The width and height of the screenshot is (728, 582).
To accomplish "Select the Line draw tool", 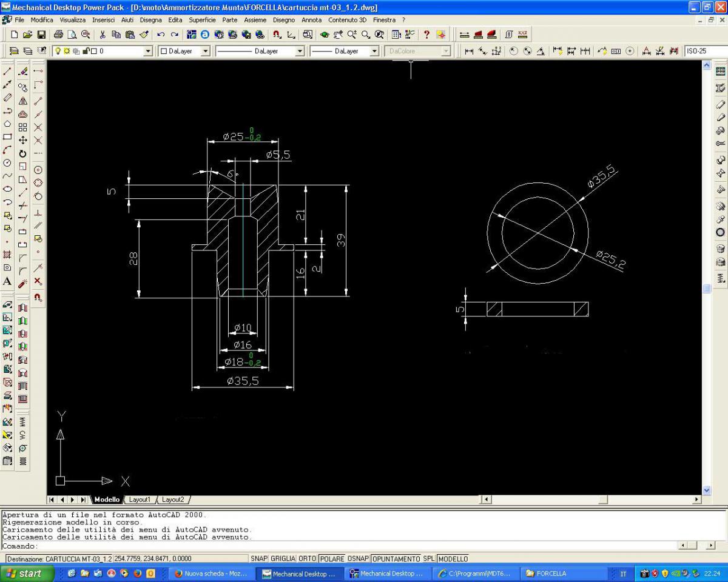I will (x=7, y=71).
